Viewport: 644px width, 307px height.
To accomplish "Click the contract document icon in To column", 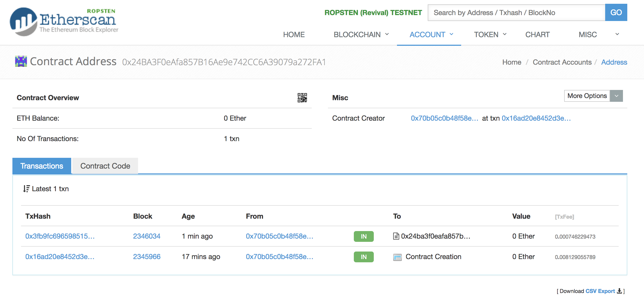I will [x=396, y=236].
